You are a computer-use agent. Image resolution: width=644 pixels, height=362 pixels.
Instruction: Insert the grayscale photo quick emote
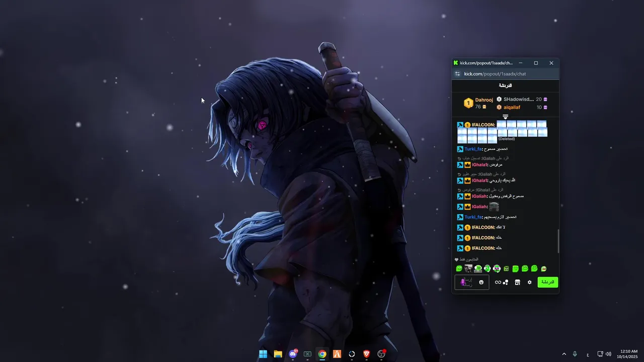[468, 268]
